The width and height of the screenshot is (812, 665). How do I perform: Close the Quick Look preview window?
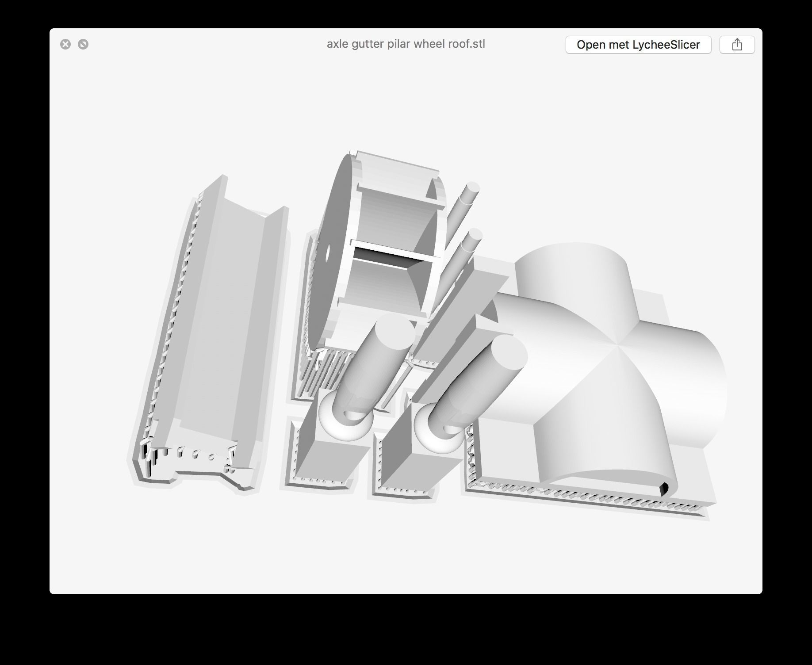coord(65,44)
